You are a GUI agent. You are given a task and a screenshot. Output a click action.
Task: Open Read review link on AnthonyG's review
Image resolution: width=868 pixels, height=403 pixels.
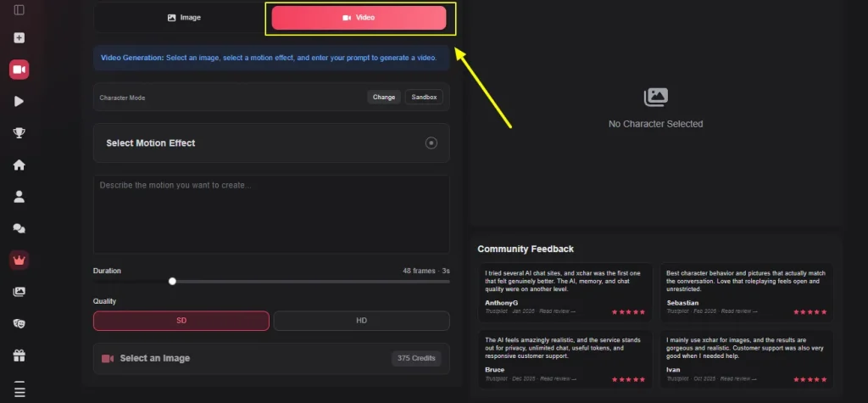[558, 311]
